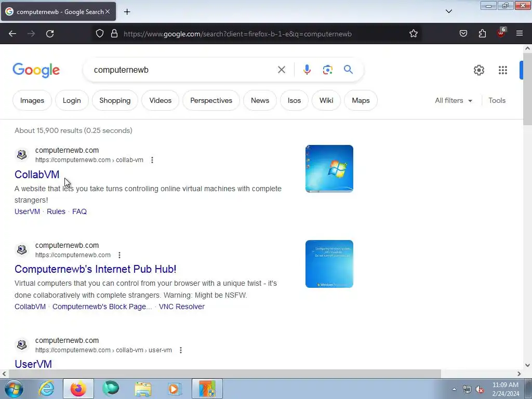Open the Extensions puzzle icon
The width and height of the screenshot is (532, 399).
tap(482, 34)
